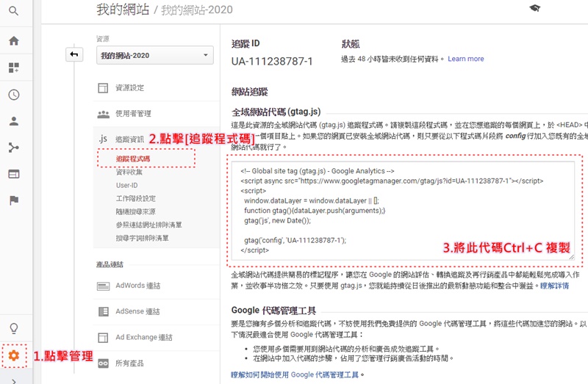588x384 pixels.
Task: Open the 我的網站-2020 property dropdown
Action: pyautogui.click(x=155, y=55)
